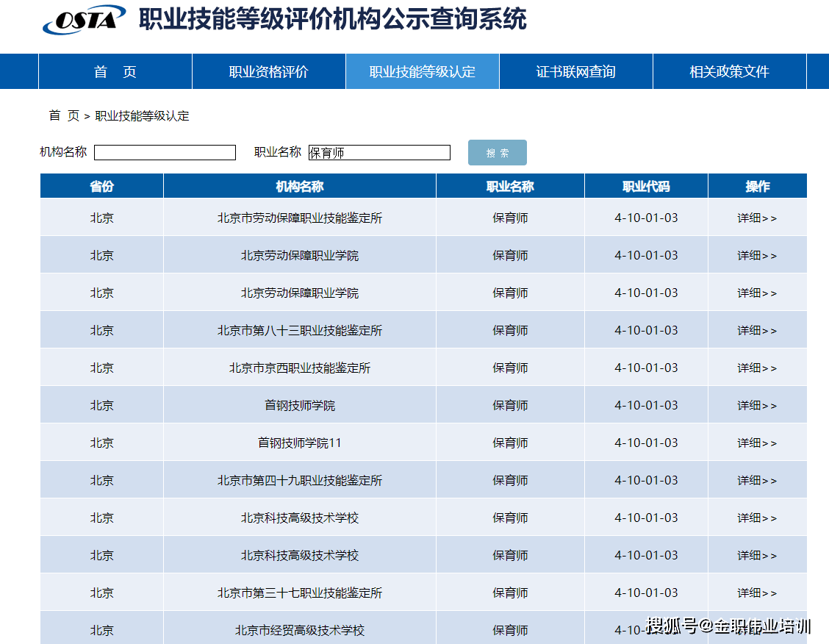This screenshot has width=829, height=644.
Task: Click the OSTA logo
Action: [84, 20]
